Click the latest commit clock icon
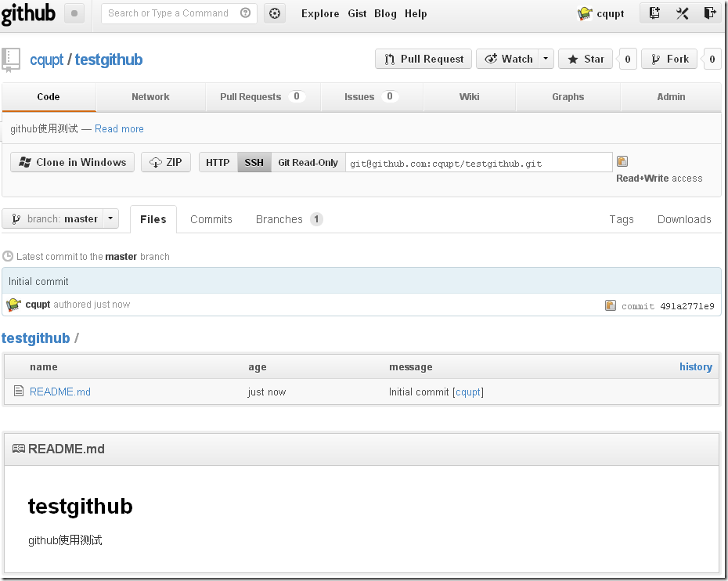Viewport: 728px width, 581px height. 7,256
